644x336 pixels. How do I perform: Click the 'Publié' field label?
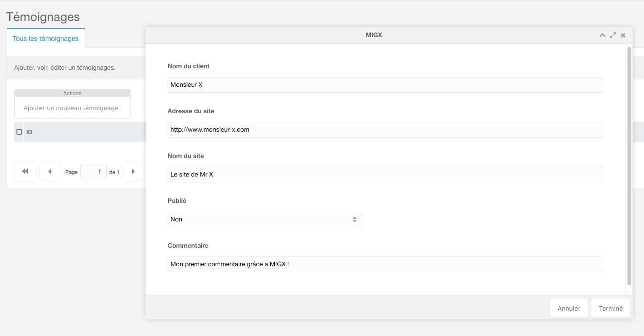[177, 200]
